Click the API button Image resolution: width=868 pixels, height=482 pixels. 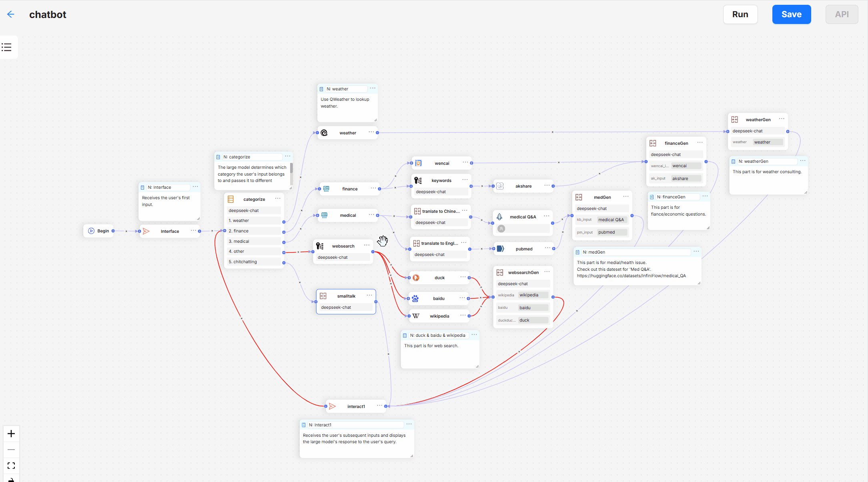coord(842,14)
